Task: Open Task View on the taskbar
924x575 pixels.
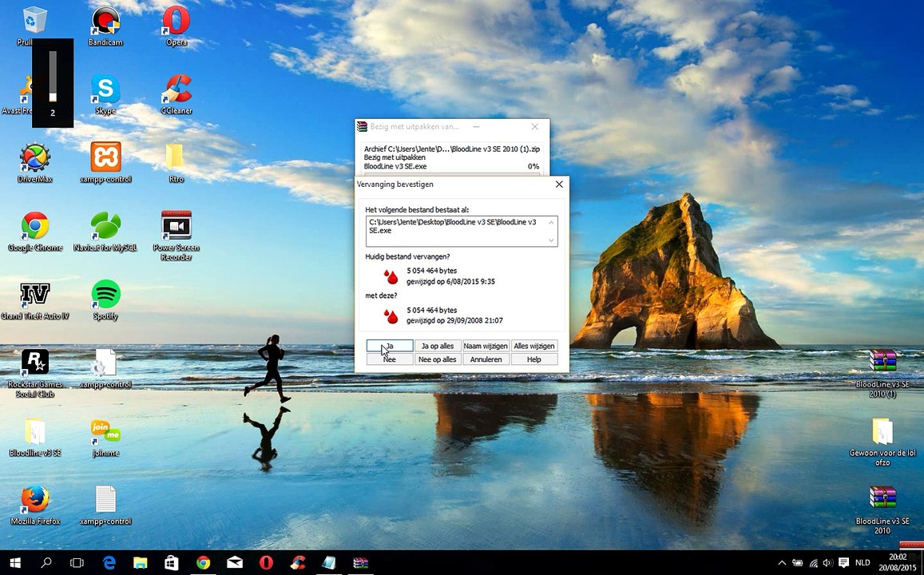Action: point(77,563)
